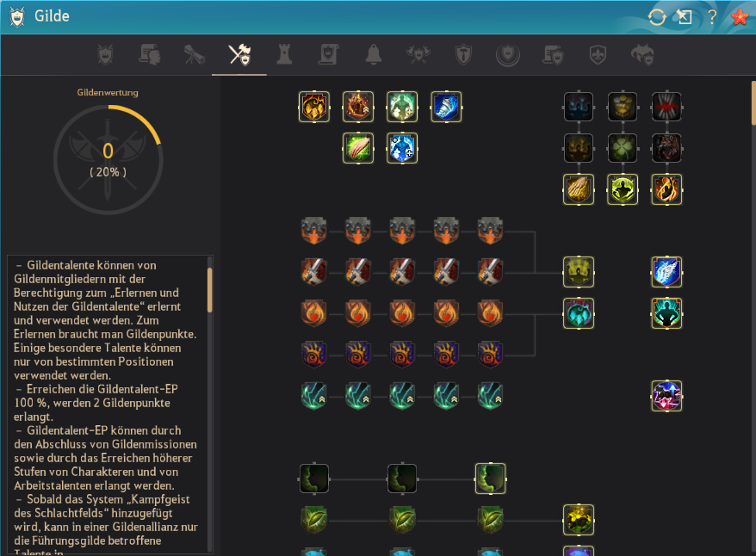The height and width of the screenshot is (556, 756).
Task: Click the last flame heart talent
Action: coord(490,313)
